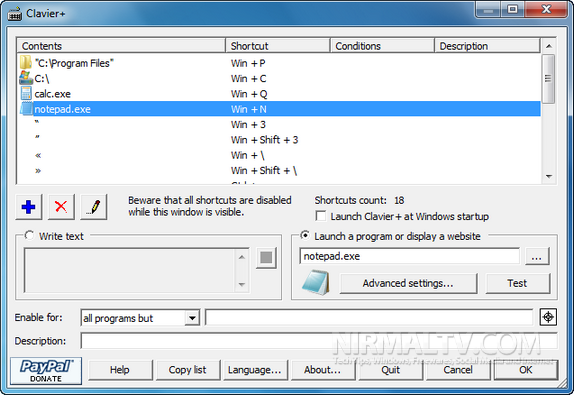574x395 pixels.
Task: Open PayPal Donate button
Action: 46,371
